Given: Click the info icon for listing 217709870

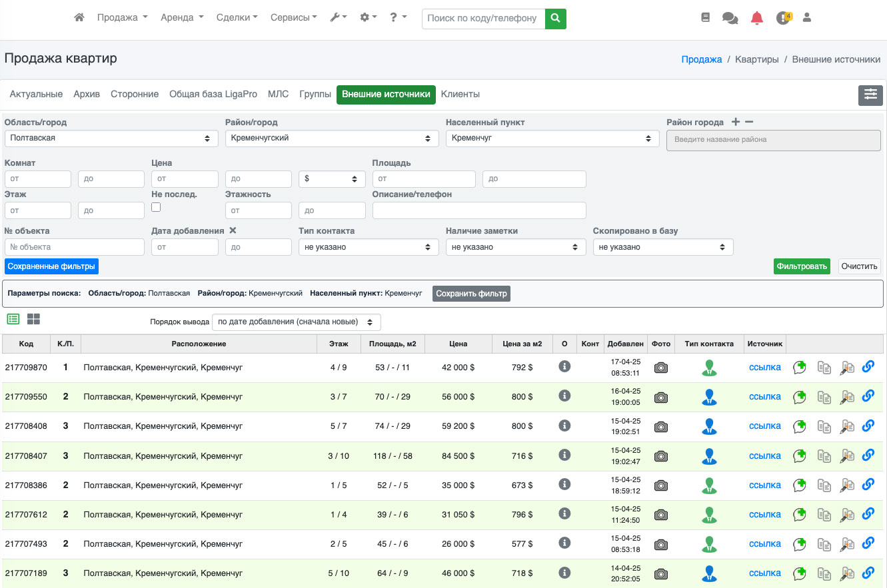Looking at the screenshot, I should [x=564, y=366].
